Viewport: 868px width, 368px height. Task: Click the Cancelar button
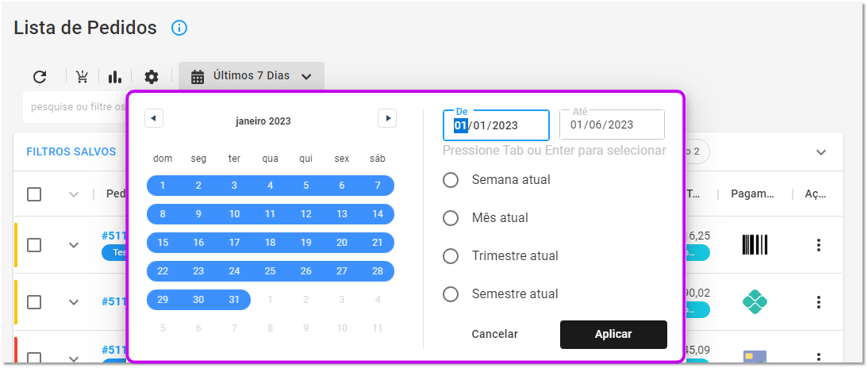pyautogui.click(x=494, y=334)
